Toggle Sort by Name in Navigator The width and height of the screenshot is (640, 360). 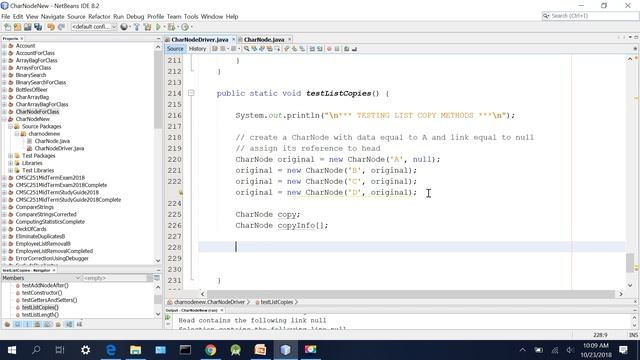point(69,324)
